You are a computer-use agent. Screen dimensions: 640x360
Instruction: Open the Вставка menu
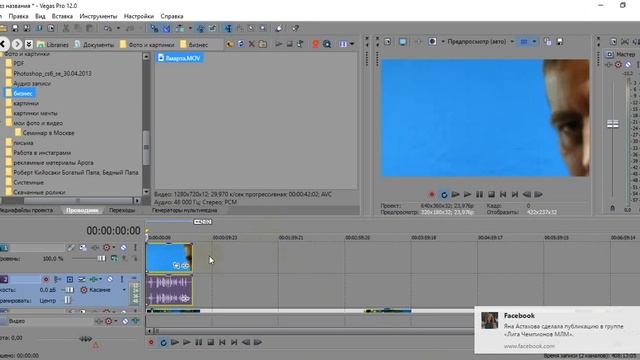(62, 16)
